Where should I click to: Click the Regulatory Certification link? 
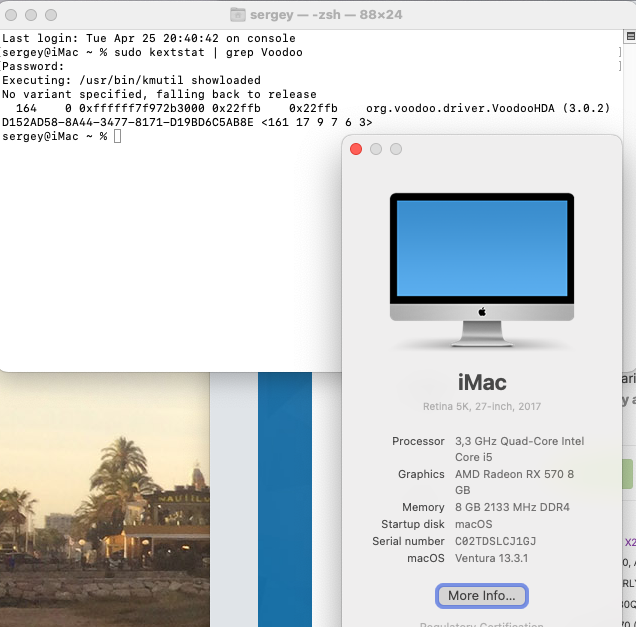pos(481,625)
